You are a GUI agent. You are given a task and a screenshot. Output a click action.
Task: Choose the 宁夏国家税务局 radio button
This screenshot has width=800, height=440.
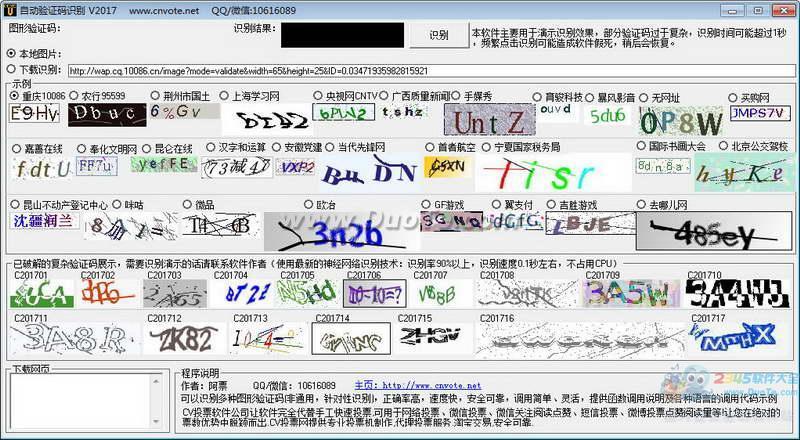(486, 148)
